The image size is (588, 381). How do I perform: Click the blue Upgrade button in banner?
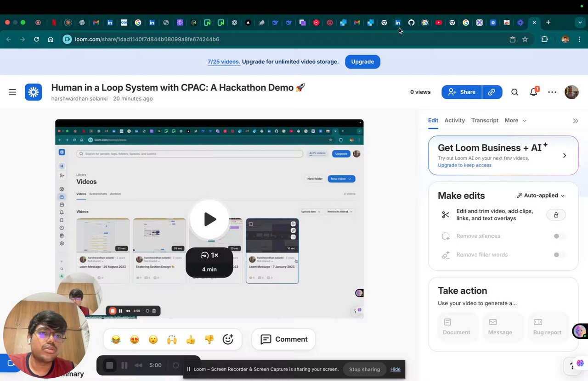coord(362,62)
